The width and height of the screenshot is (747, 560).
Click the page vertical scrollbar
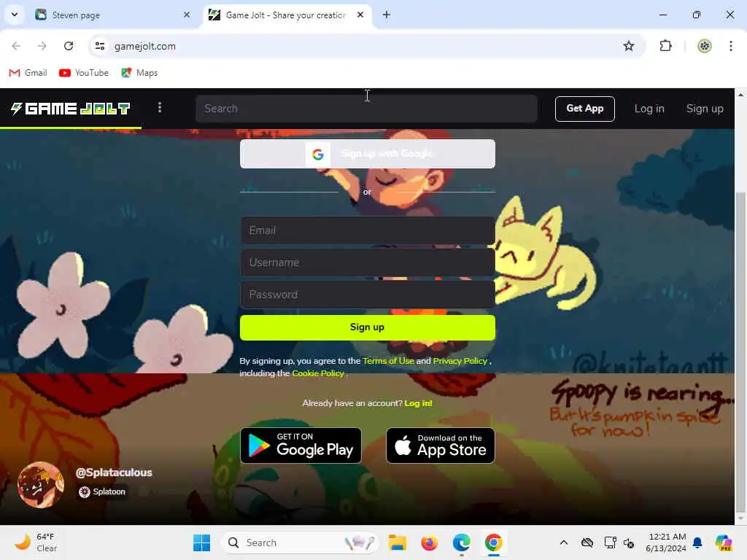point(740,352)
